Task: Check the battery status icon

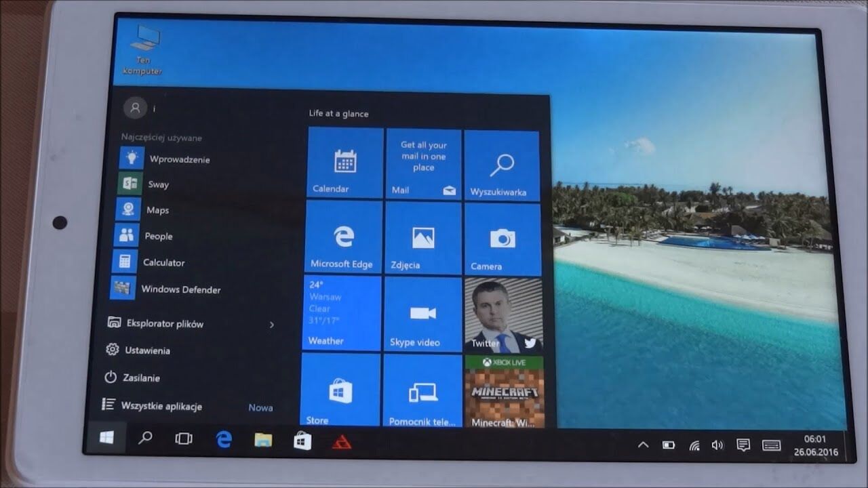Action: (x=669, y=445)
